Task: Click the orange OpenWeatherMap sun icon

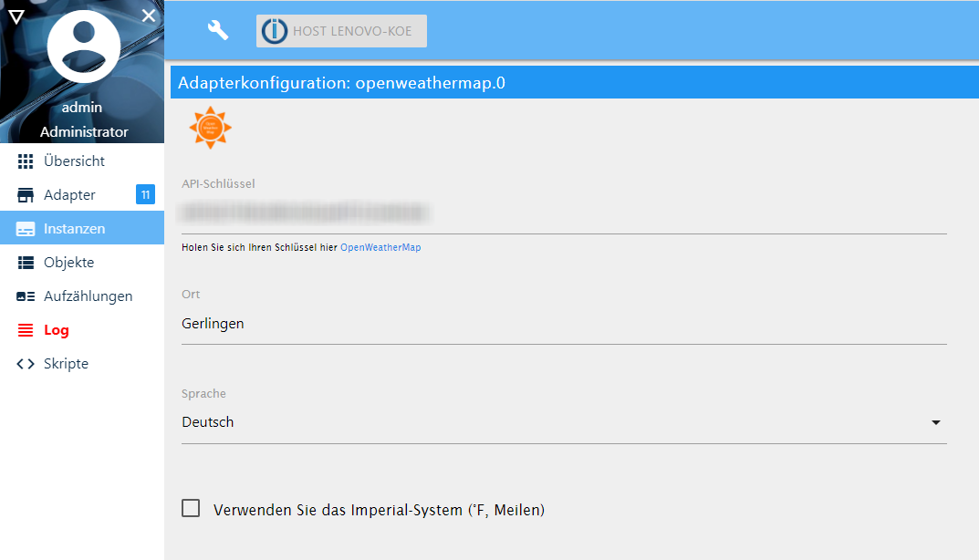Action: [x=210, y=128]
